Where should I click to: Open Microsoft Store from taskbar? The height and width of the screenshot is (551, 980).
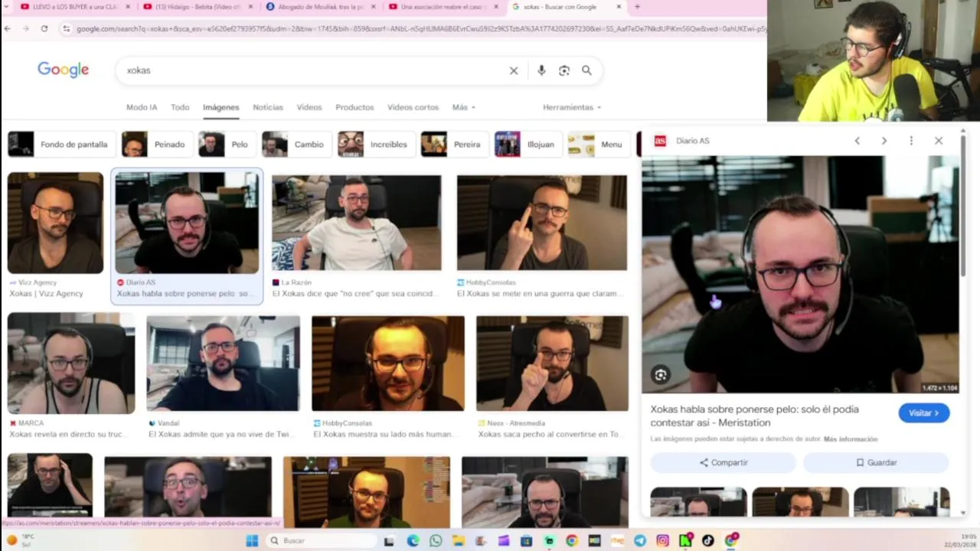point(526,541)
